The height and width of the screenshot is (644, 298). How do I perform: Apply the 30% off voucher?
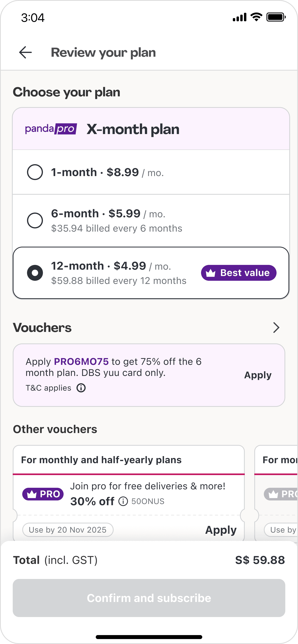click(x=221, y=530)
